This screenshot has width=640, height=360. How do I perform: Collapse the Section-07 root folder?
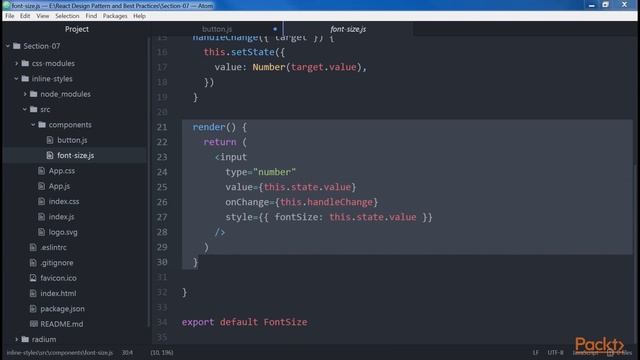coord(8,46)
